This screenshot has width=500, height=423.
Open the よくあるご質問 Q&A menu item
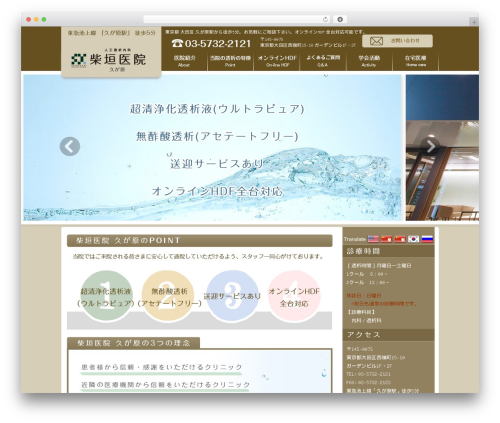(x=323, y=61)
